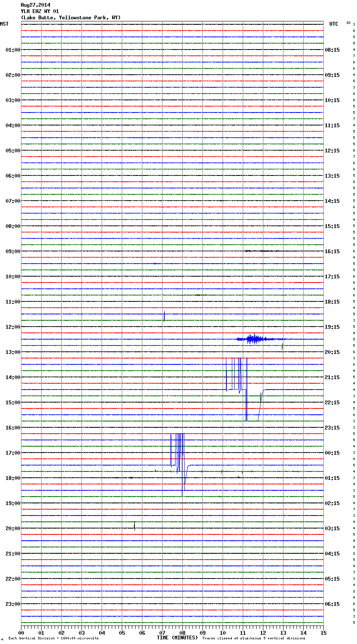Click the UTC column header
The image size is (357, 644).
pyautogui.click(x=334, y=24)
